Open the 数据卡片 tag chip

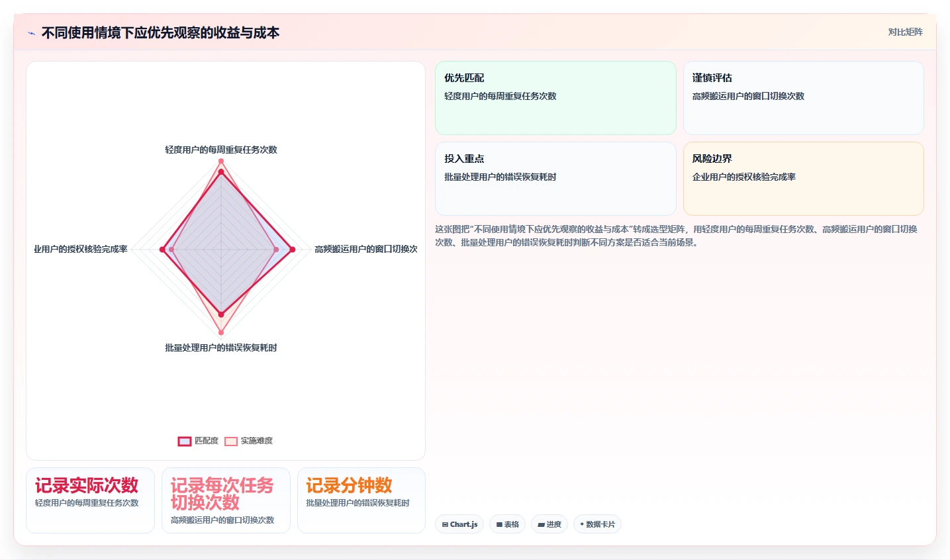click(x=597, y=524)
